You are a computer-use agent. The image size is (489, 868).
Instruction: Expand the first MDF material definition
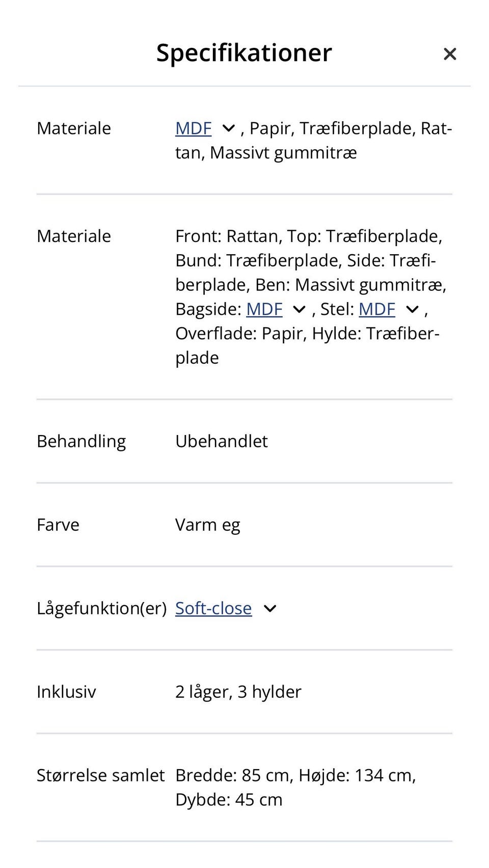point(228,128)
